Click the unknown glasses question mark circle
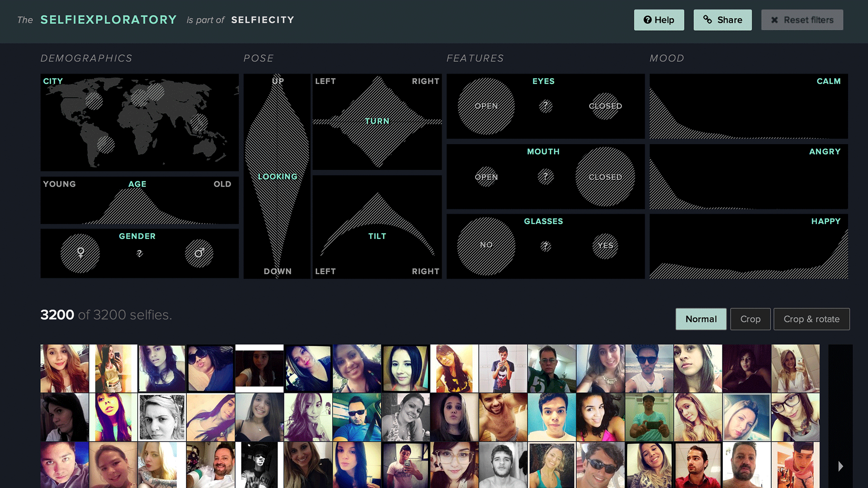 546,246
